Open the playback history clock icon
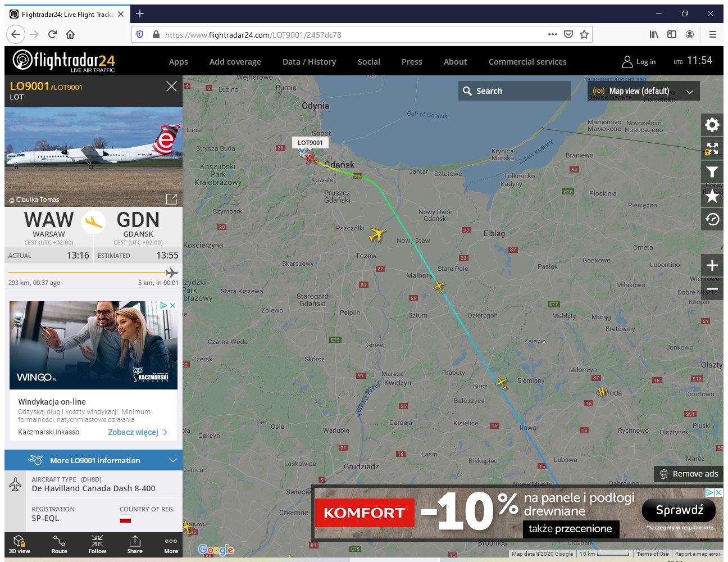This screenshot has width=728, height=562. [712, 219]
